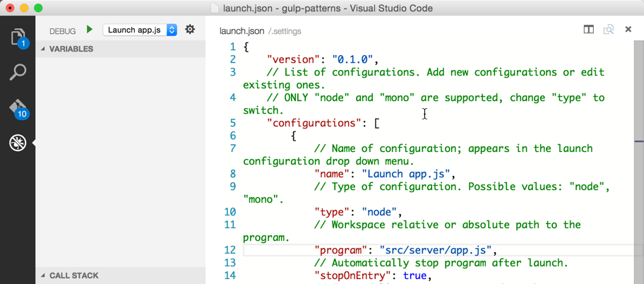Screen dimensions: 644x284
Task: Click the "0.1.0" version value
Action: pos(353,59)
